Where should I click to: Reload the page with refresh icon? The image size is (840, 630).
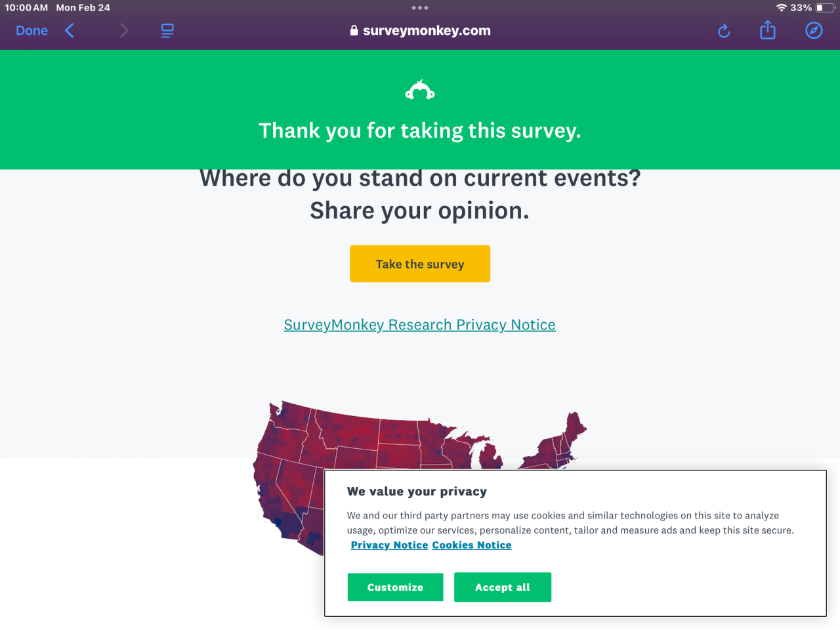pyautogui.click(x=724, y=31)
